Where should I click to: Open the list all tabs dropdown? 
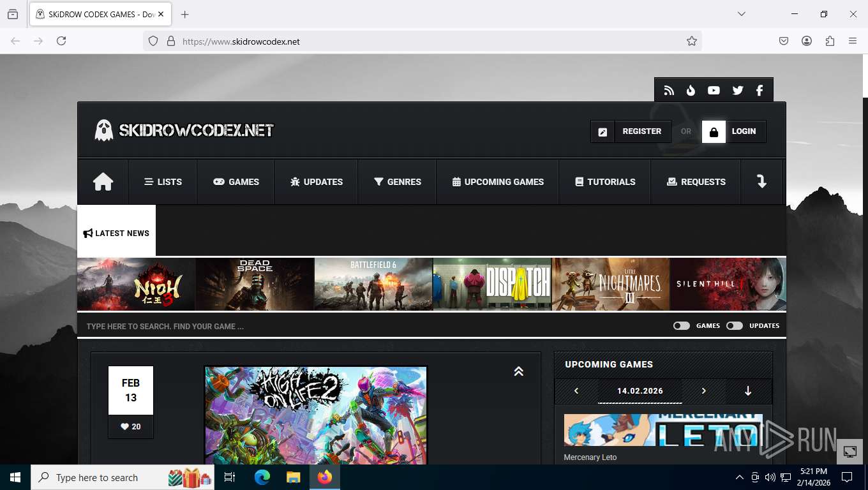click(741, 14)
